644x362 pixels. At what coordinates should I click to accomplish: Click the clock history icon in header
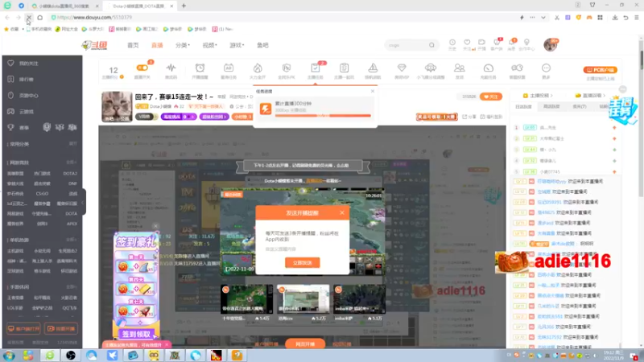452,43
